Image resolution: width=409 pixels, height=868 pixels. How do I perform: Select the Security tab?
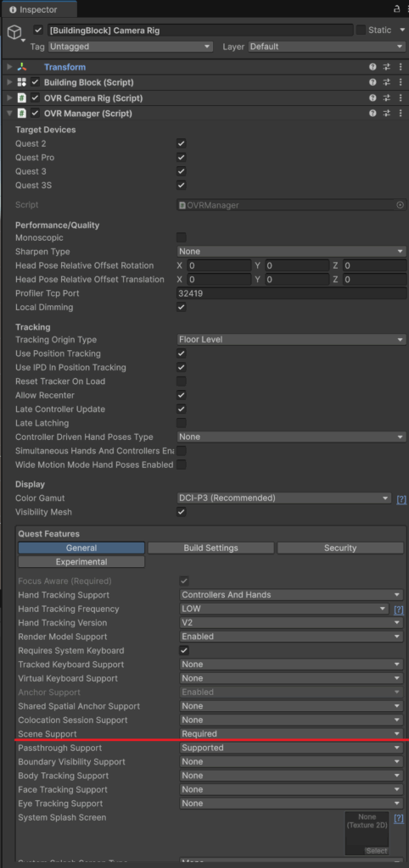coord(340,548)
